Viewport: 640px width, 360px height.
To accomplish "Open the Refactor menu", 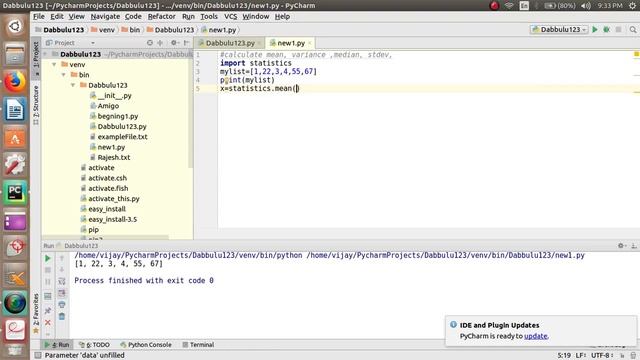I will coord(161,16).
